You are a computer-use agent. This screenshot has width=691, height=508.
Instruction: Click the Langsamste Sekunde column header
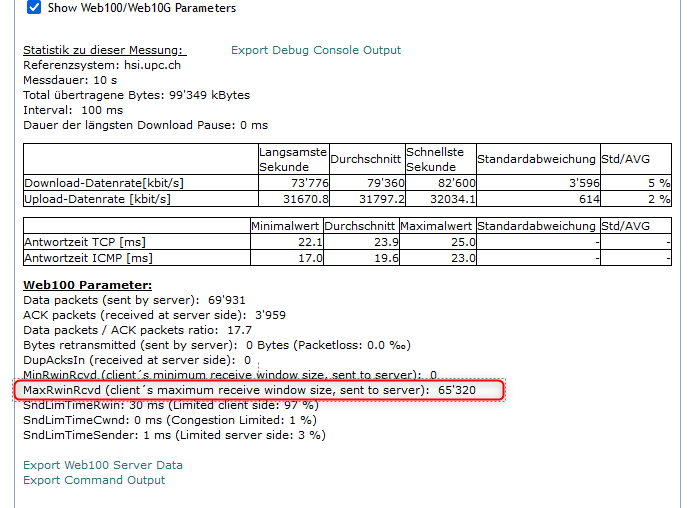pos(292,159)
